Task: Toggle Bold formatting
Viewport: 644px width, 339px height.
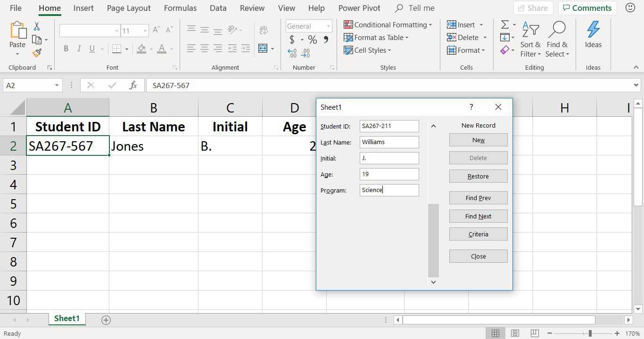Action: [66, 48]
